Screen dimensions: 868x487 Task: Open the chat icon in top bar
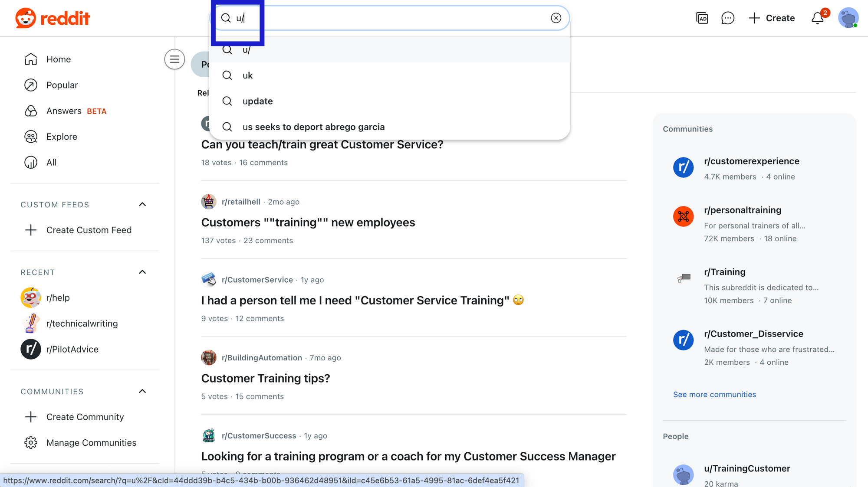pyautogui.click(x=727, y=18)
